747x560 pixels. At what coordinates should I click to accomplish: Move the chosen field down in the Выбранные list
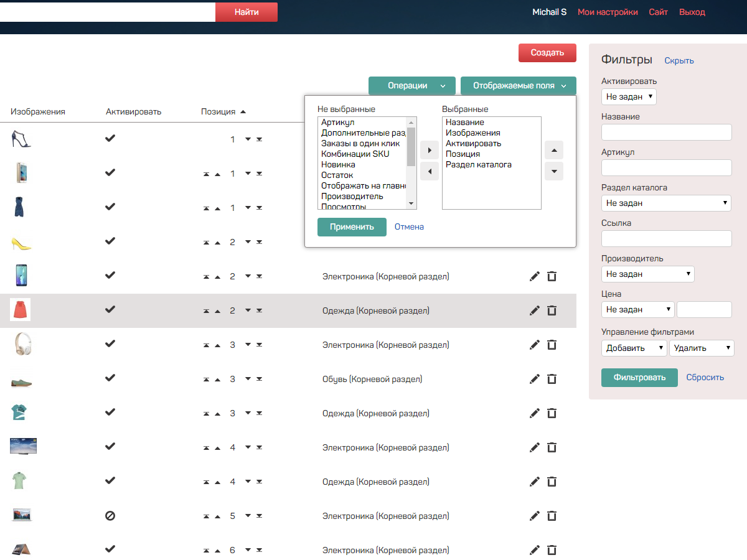pos(554,170)
